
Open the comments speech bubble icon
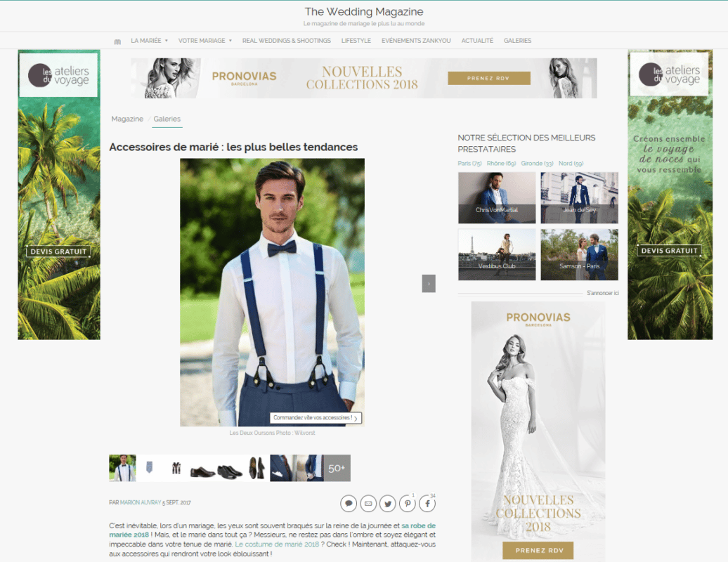[348, 503]
